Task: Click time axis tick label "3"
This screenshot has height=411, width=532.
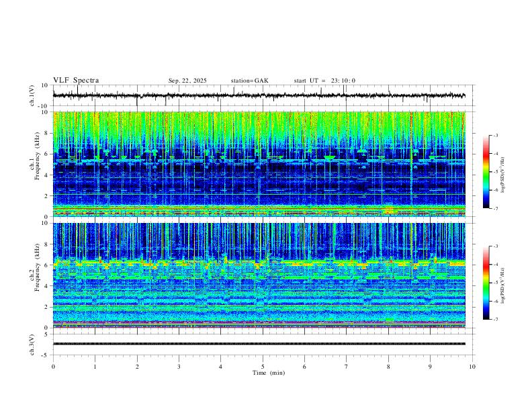Action: (x=179, y=367)
